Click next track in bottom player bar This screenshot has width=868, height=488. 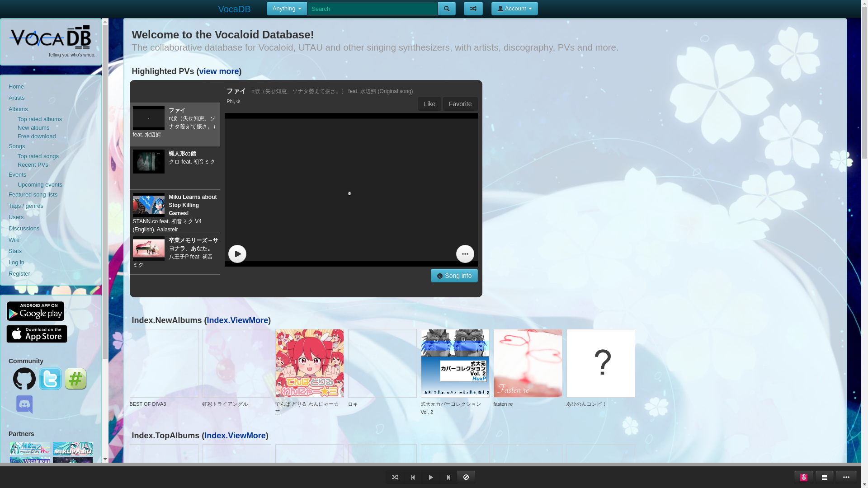pos(448,477)
